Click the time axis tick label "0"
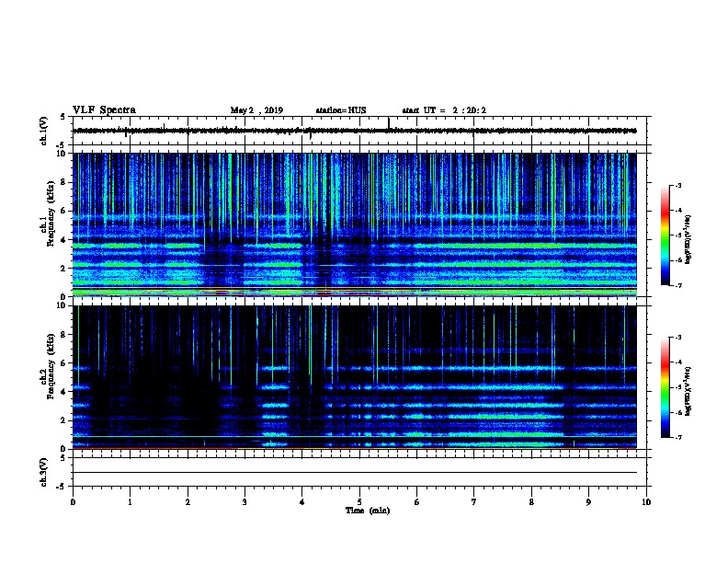 73,502
